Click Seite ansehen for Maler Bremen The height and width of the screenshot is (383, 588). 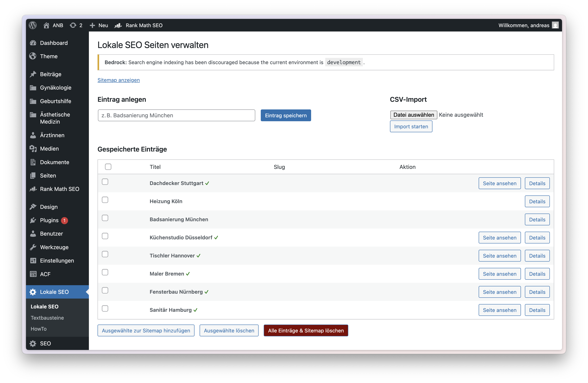(500, 274)
